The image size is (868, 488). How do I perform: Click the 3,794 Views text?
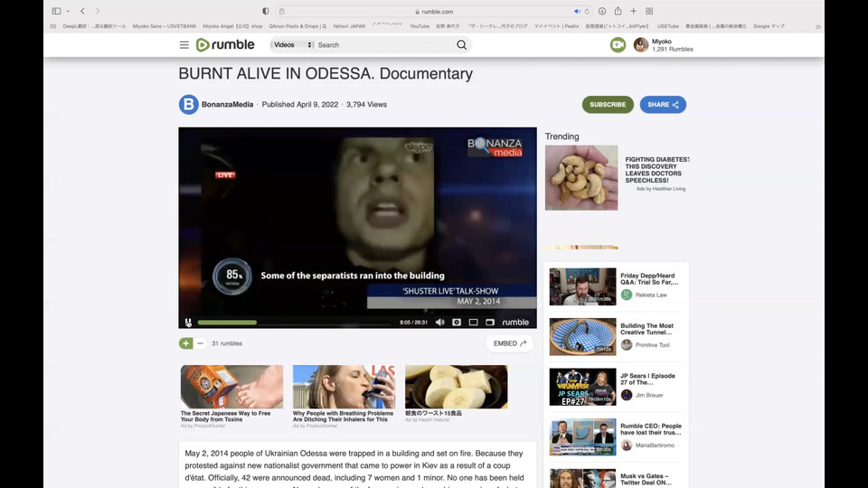coord(366,105)
